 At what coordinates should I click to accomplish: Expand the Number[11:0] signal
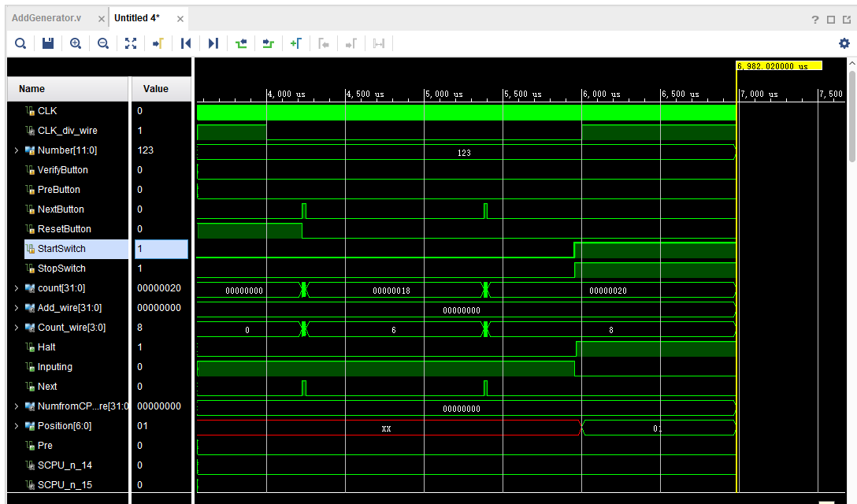14,150
